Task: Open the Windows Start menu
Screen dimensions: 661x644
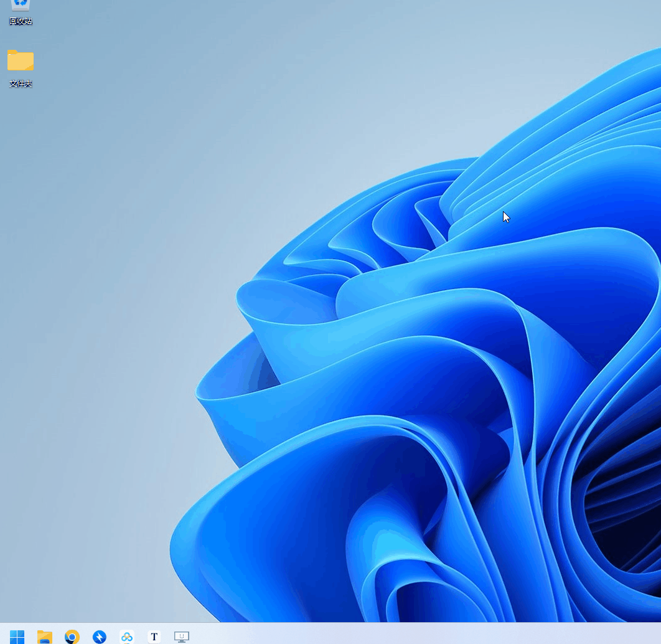Action: (17, 636)
